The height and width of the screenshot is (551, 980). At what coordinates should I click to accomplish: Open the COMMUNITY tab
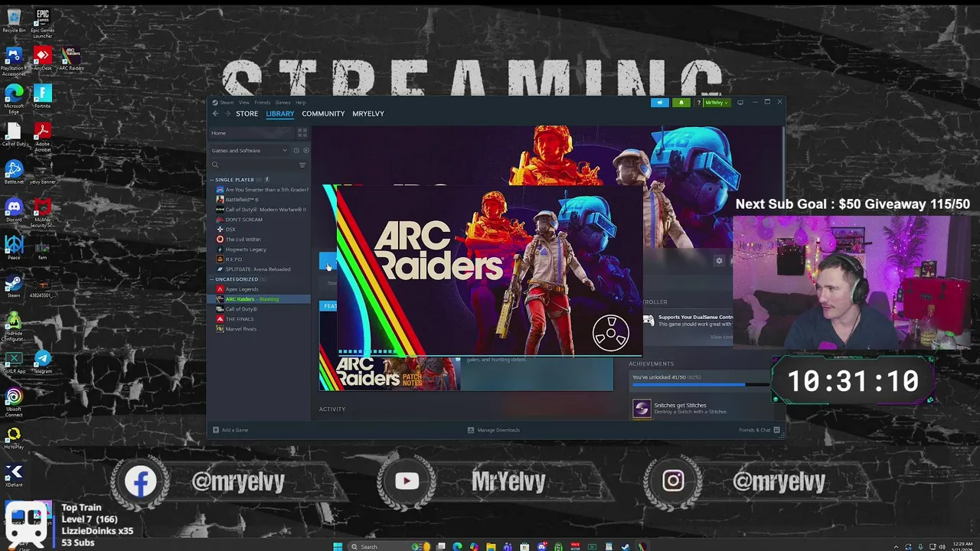tap(323, 113)
